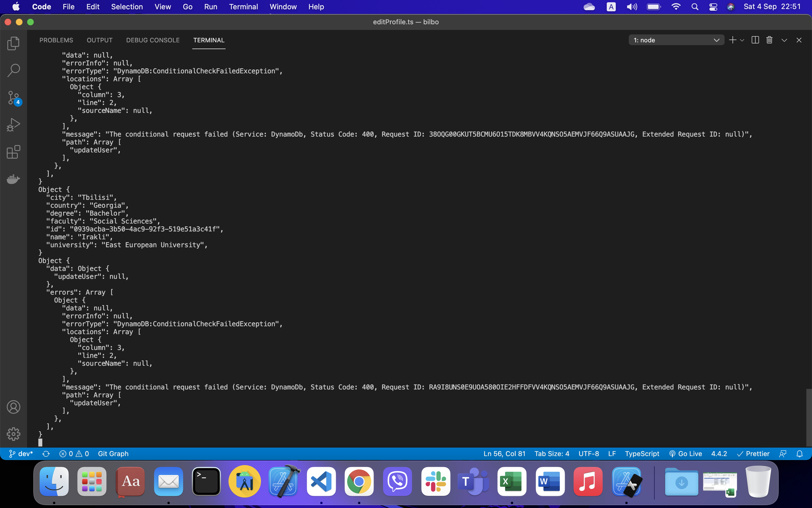
Task: Open the Apple menu
Action: [16, 7]
